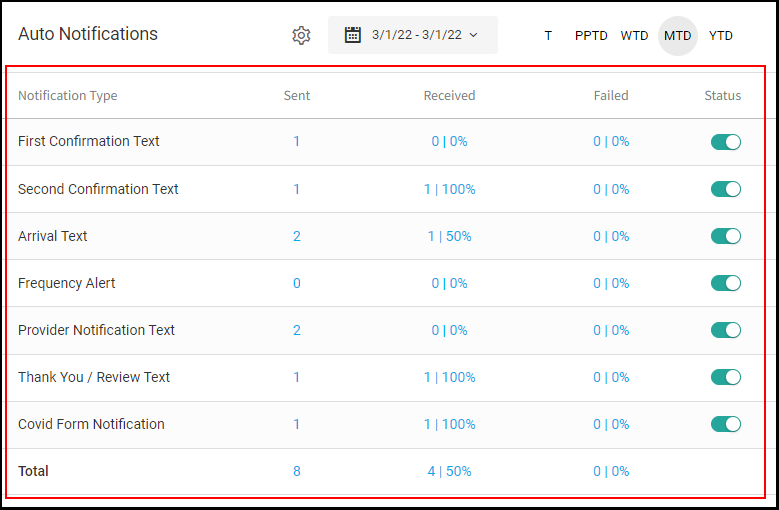Turn off Frequency Alert status switch
The image size is (779, 510).
click(726, 283)
